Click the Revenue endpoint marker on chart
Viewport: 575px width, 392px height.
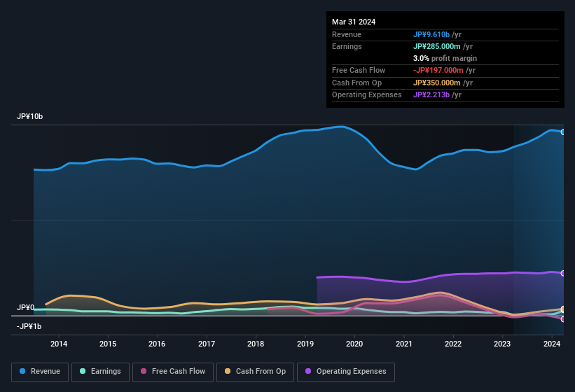coord(563,132)
